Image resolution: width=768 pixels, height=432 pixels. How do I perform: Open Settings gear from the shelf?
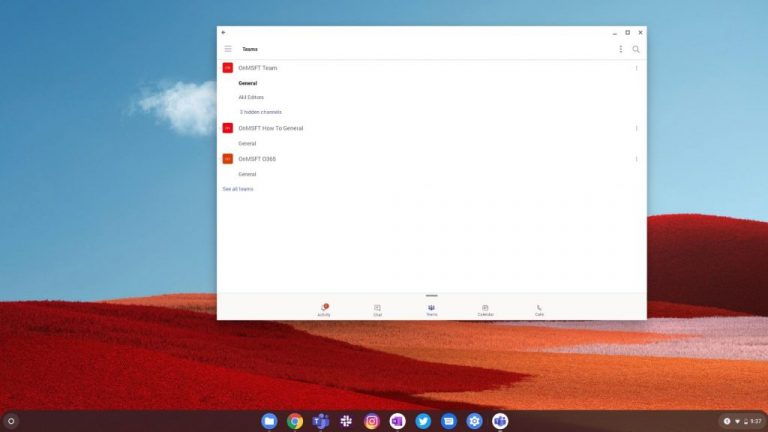click(x=474, y=421)
